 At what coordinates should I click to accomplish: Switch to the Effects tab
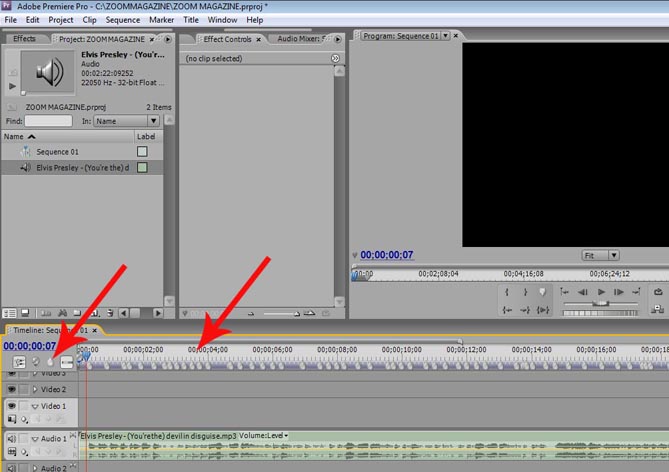click(24, 39)
